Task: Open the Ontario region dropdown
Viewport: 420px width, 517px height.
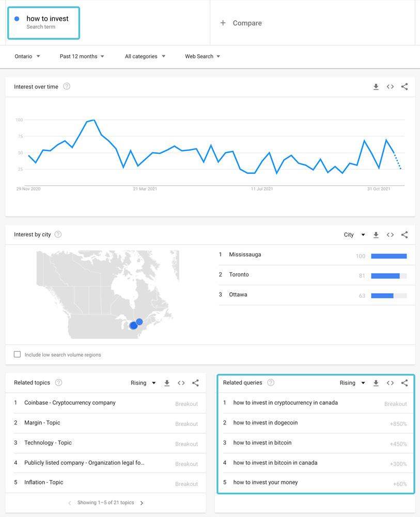Action: coord(28,56)
